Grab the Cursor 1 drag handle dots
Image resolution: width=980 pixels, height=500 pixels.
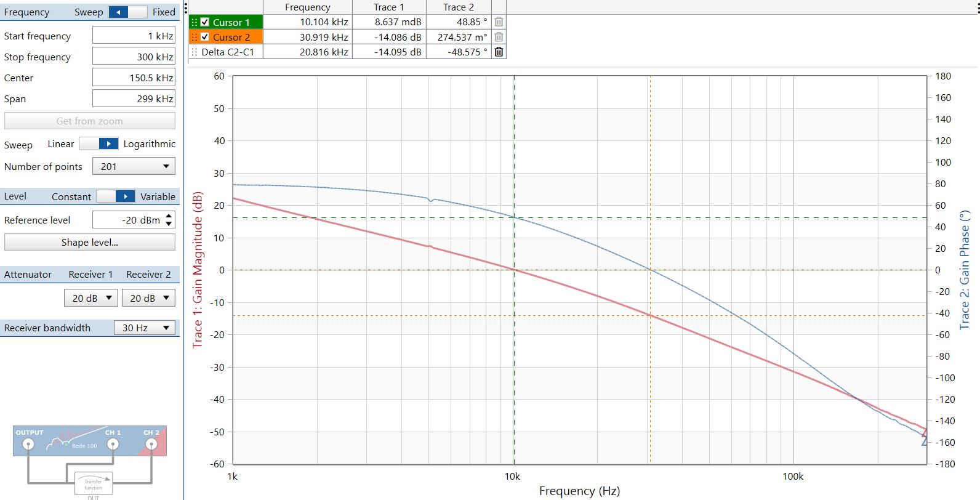[195, 22]
